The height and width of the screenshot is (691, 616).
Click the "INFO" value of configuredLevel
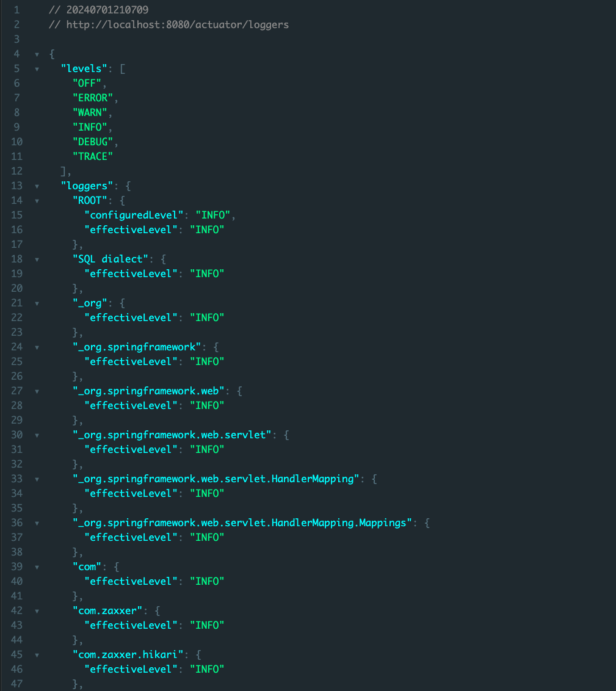tap(213, 215)
